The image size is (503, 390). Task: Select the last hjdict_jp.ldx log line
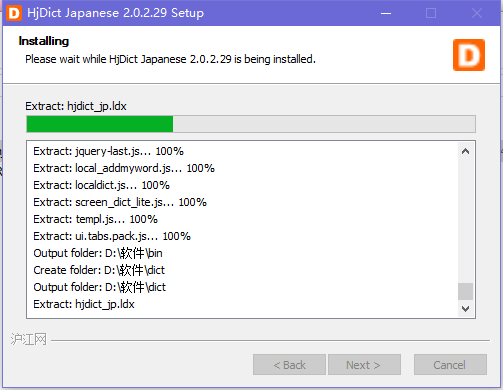(x=84, y=304)
